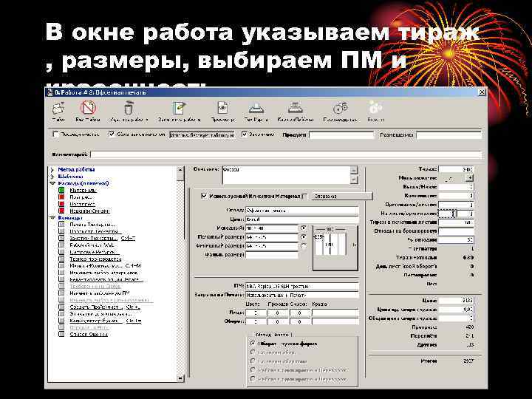Viewport: 532px width, 399px height.
Task: Click the Просмотр document-with-eye icon
Action: 222,108
